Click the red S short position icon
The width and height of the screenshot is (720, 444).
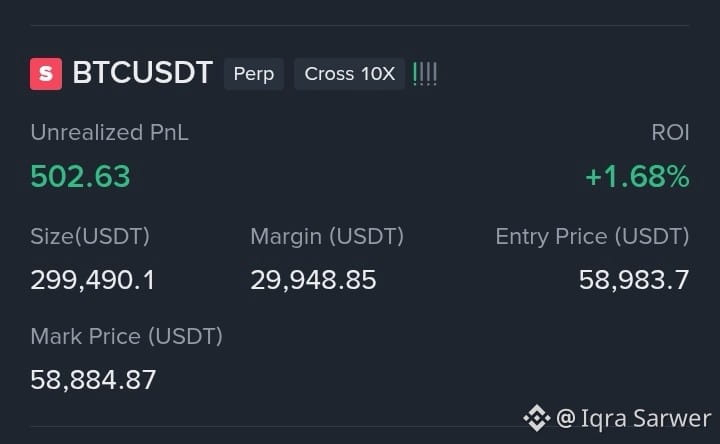[x=46, y=73]
